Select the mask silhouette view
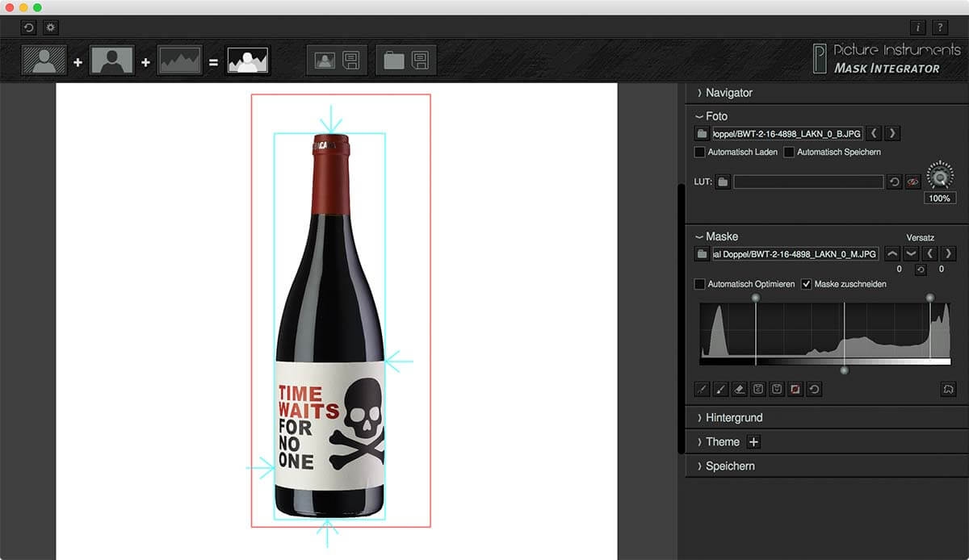This screenshot has height=560, width=969. coord(112,61)
